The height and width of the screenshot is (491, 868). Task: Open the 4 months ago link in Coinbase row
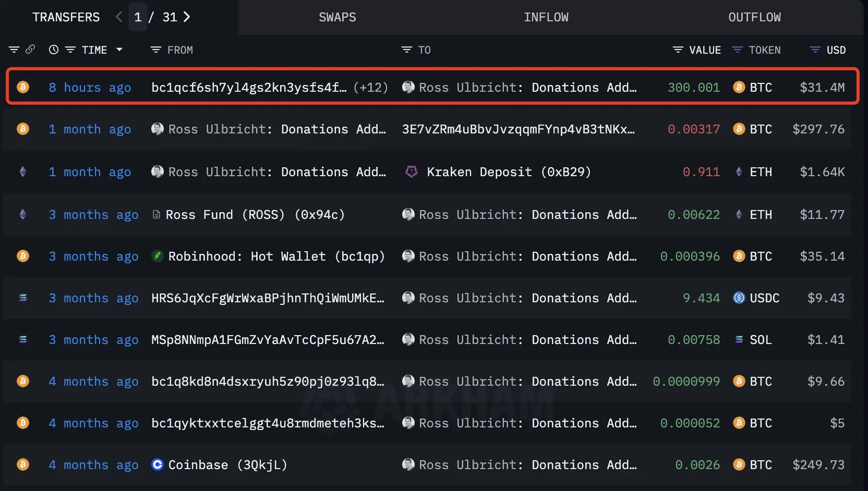tap(94, 464)
